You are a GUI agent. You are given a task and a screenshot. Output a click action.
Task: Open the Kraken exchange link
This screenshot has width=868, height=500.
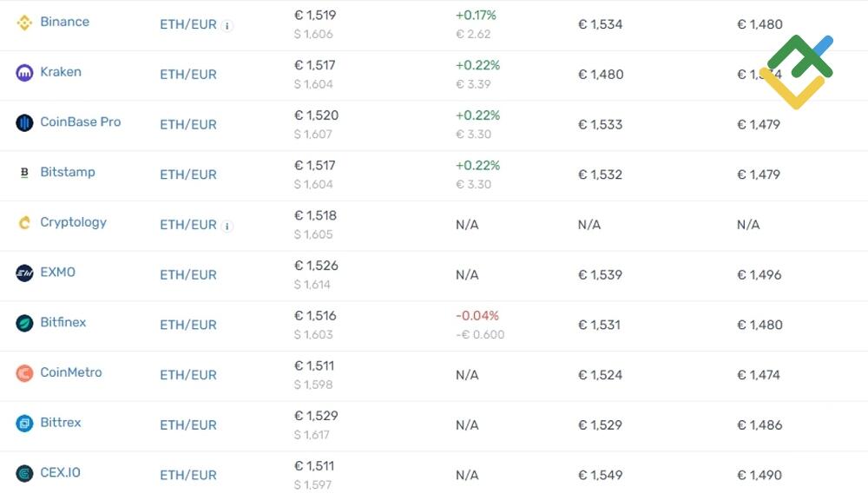(x=60, y=71)
